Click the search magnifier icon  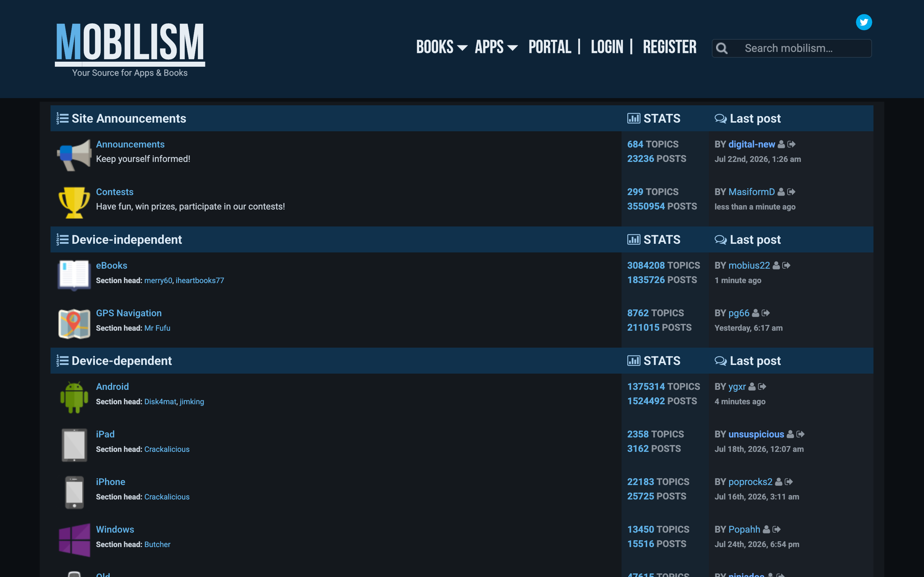(722, 48)
